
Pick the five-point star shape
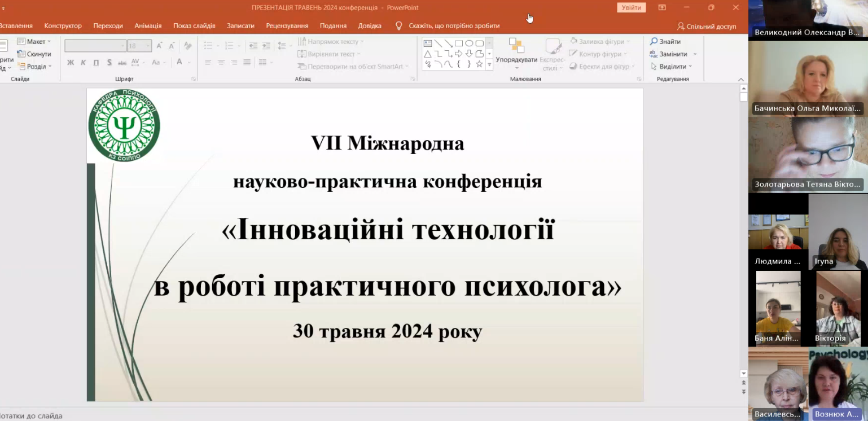click(x=479, y=64)
